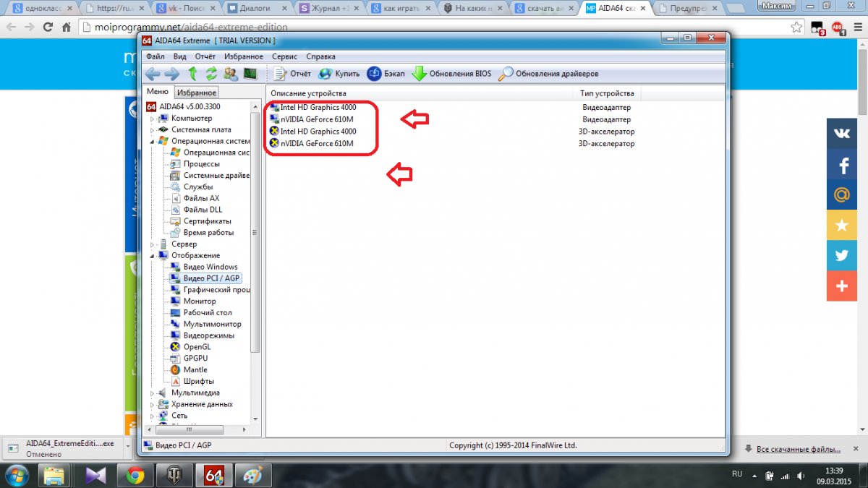Select Файлы DLL in the tree

click(203, 210)
